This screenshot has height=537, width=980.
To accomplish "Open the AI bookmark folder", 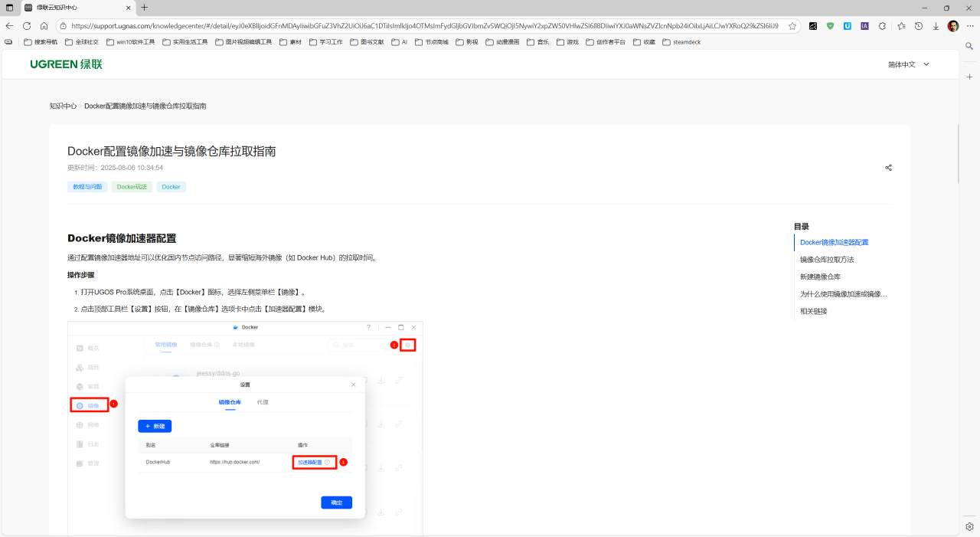I will 400,42.
